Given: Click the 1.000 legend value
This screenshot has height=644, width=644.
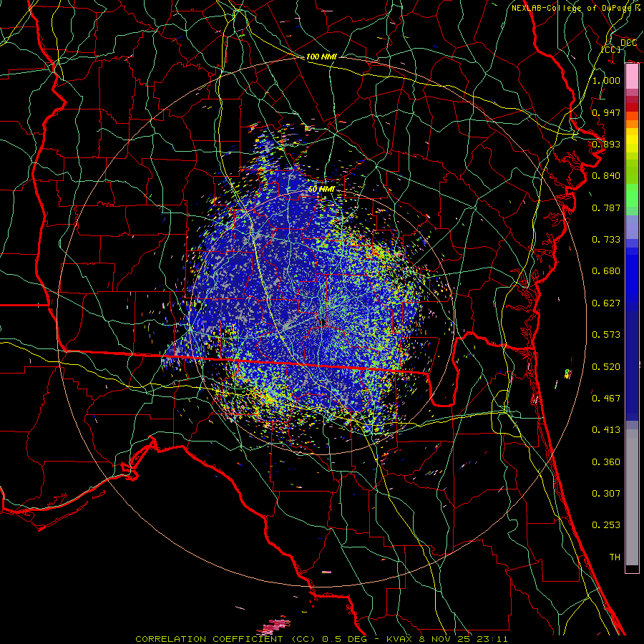Looking at the screenshot, I should [606, 80].
